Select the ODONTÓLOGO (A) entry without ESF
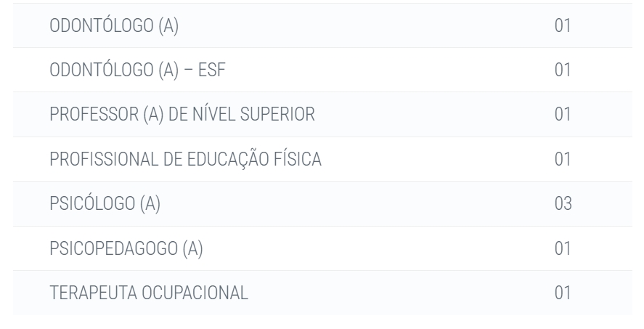Image resolution: width=644 pixels, height=329 pixels. (x=114, y=25)
